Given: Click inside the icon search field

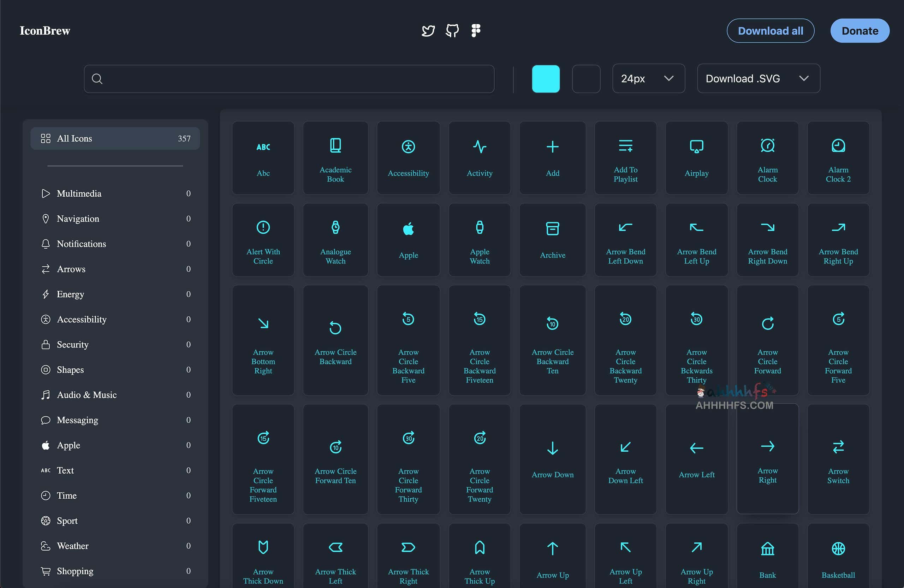Looking at the screenshot, I should tap(289, 79).
